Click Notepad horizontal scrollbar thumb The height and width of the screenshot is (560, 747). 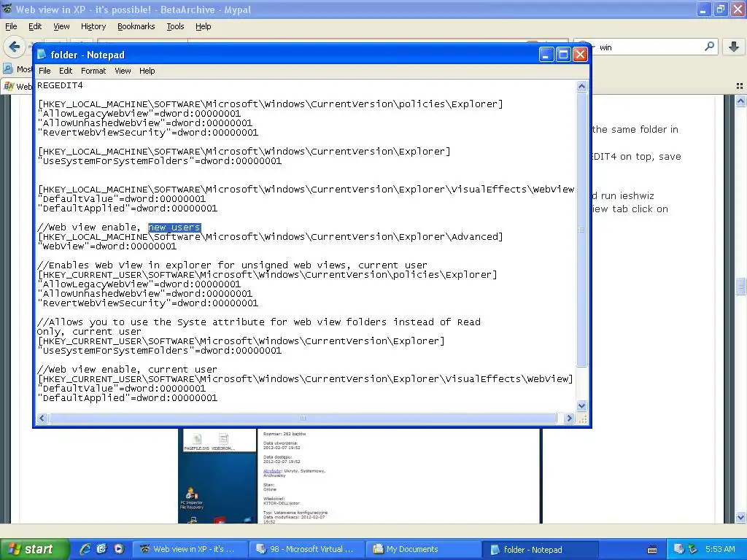click(x=303, y=418)
